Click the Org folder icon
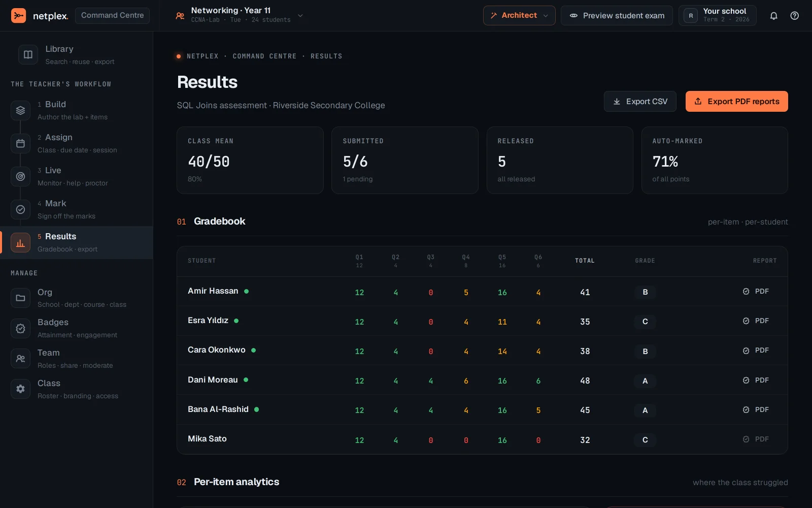The width and height of the screenshot is (812, 508). 20,298
